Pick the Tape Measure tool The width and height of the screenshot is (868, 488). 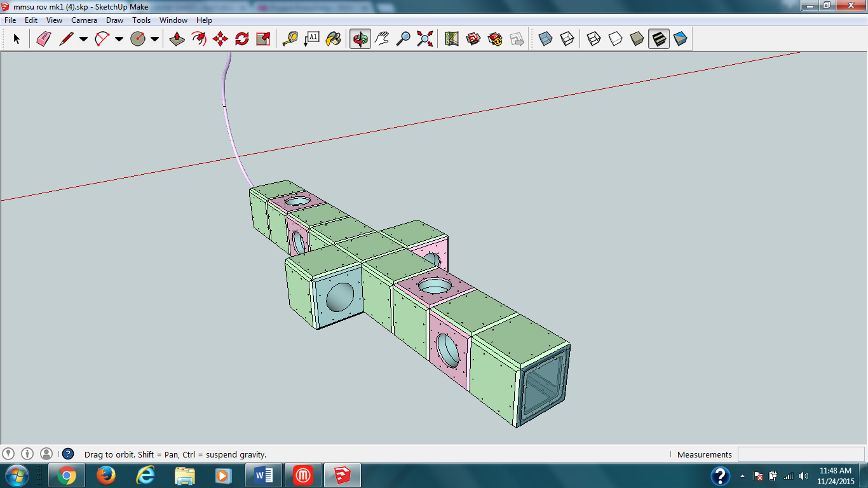pos(290,39)
